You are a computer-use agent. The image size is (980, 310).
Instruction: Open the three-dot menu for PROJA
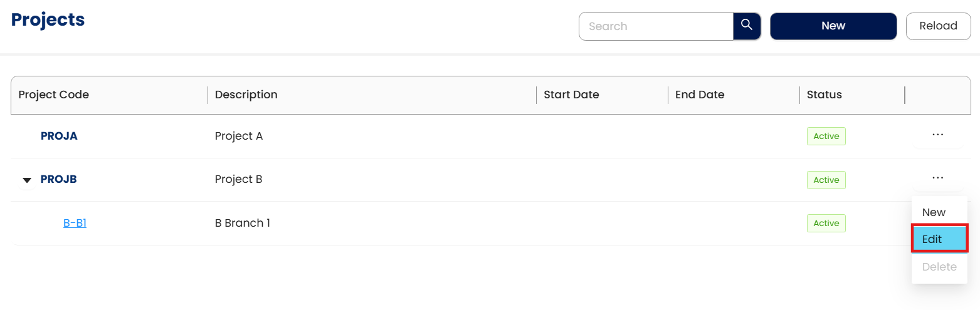click(x=937, y=135)
